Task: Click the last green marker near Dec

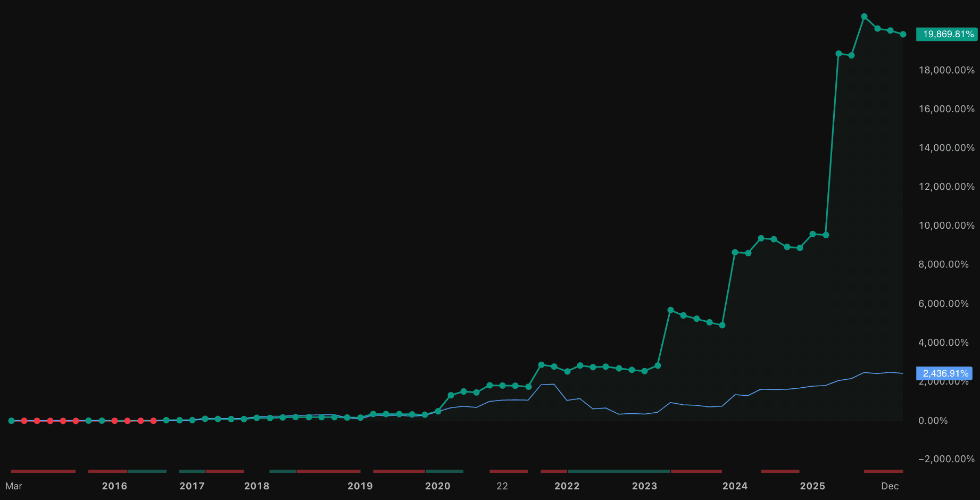Action: click(903, 34)
